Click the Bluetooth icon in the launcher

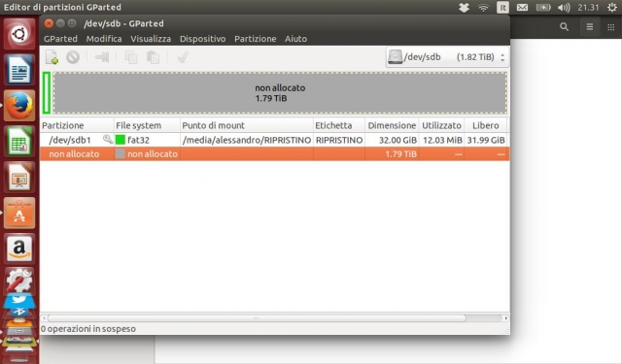click(x=19, y=313)
